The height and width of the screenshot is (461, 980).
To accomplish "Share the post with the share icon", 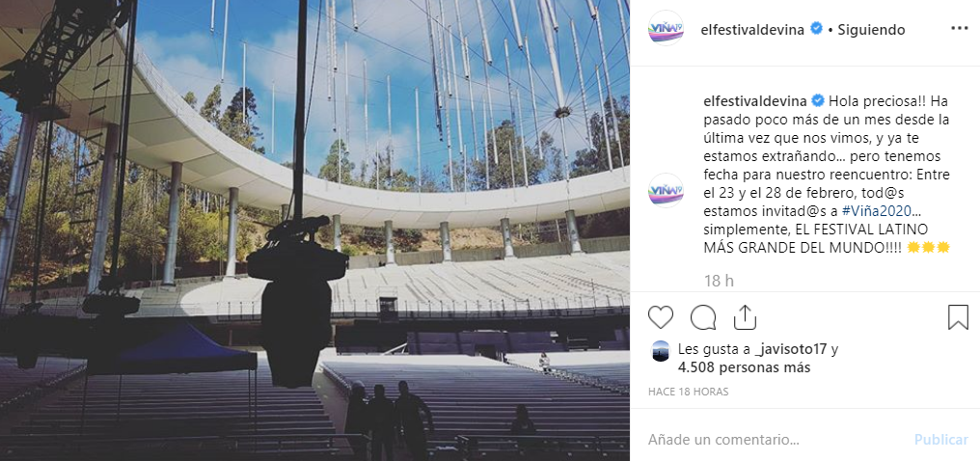I will pos(745,317).
